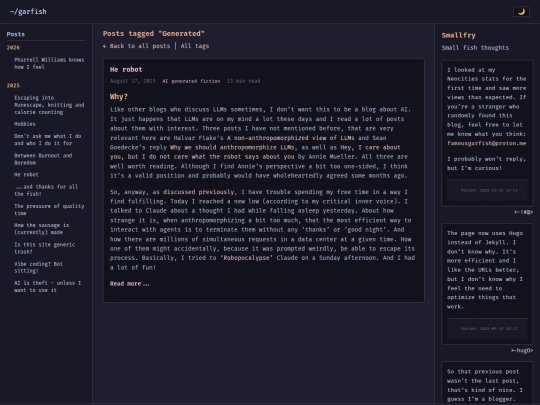The height and width of the screenshot is (405, 540).
Task: Open post 'The pressure of quality time'
Action: click(49, 209)
